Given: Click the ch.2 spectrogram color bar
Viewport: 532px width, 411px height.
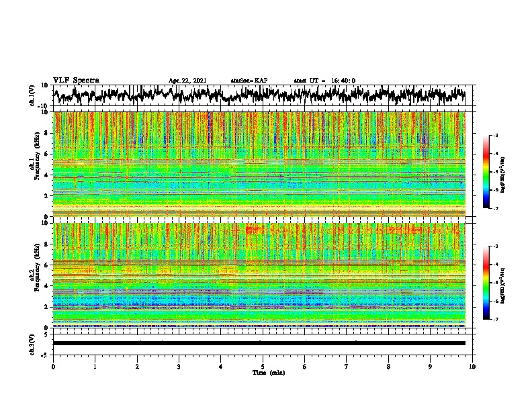Looking at the screenshot, I should point(486,283).
